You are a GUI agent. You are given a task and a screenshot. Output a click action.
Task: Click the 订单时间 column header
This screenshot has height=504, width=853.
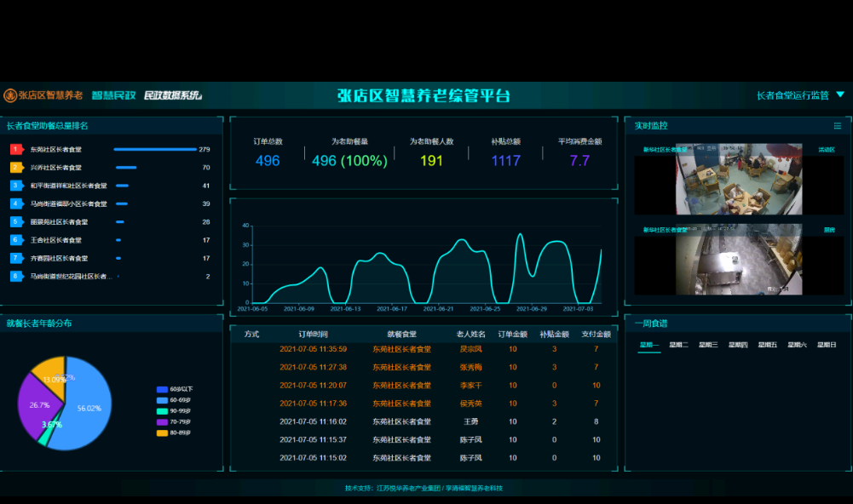313,335
